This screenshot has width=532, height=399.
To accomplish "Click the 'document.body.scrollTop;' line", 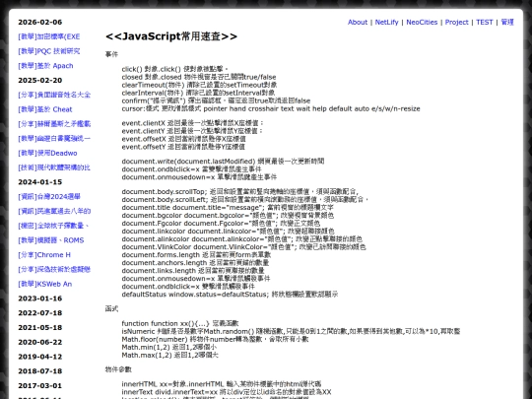I will 239,192.
